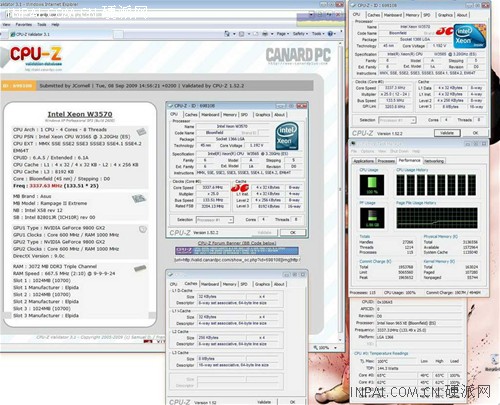
Task: Click the Print icon in IE toolbar
Action: coord(265,34)
